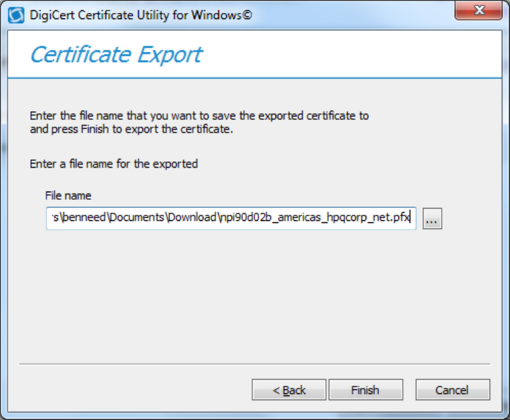Focus the File name input field
510x420 pixels.
coord(230,219)
